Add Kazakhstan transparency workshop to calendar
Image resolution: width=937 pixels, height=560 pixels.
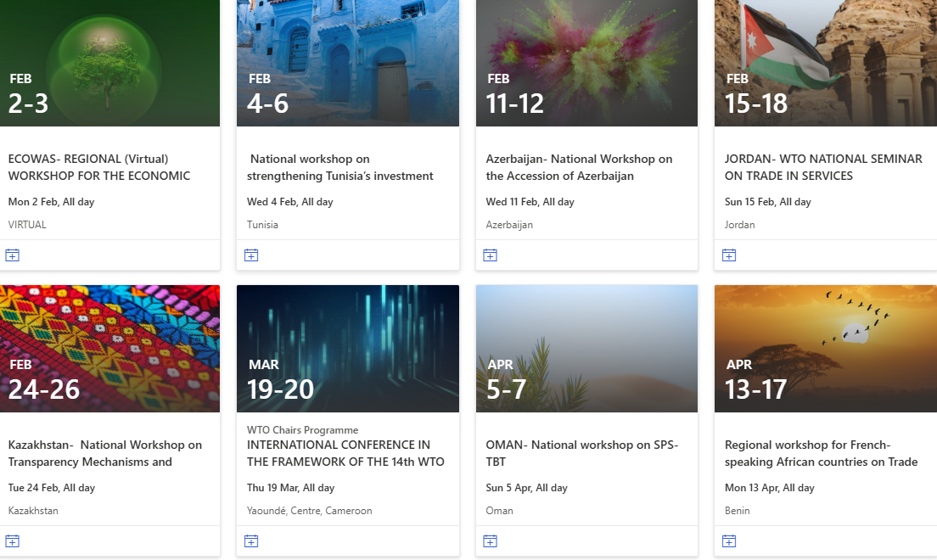[x=13, y=541]
